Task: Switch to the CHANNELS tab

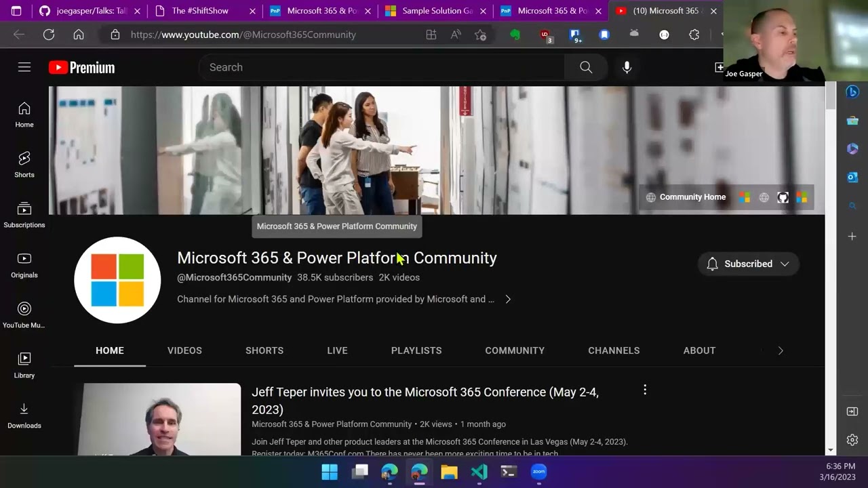Action: pos(614,350)
